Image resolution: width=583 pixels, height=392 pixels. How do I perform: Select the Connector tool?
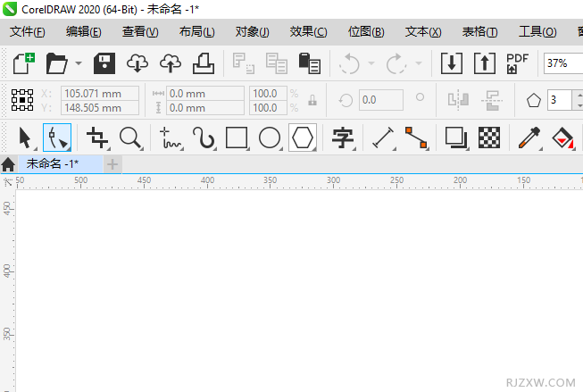[x=416, y=138]
